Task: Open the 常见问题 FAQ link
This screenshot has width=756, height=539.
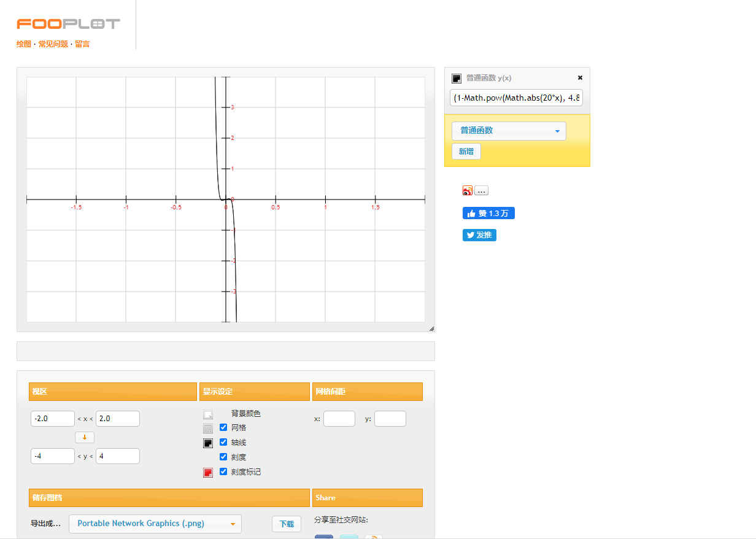Action: click(x=53, y=44)
